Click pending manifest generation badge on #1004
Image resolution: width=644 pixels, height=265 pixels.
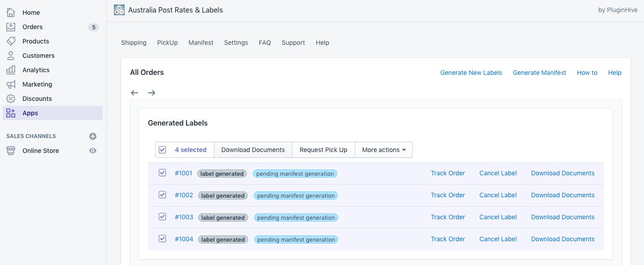click(296, 239)
